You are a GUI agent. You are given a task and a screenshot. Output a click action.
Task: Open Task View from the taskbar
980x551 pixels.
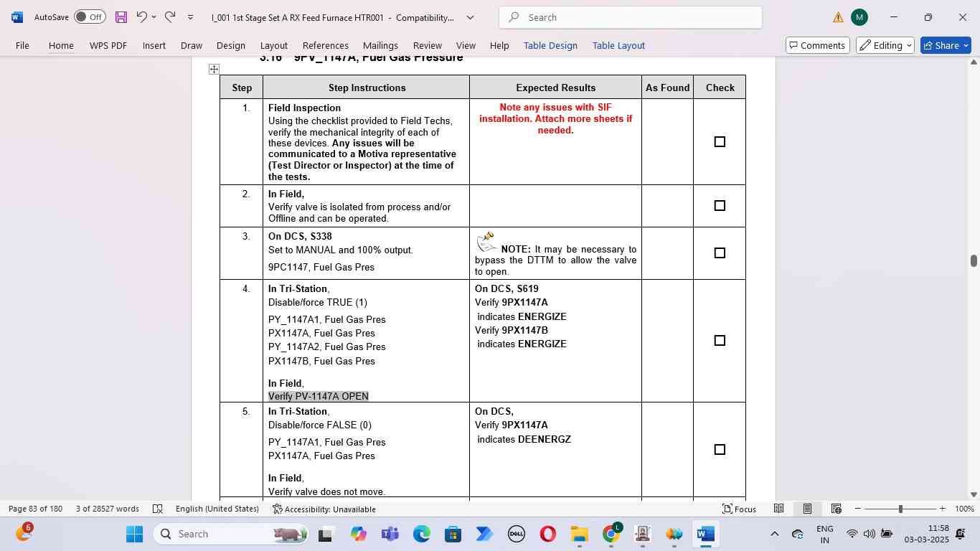point(326,534)
